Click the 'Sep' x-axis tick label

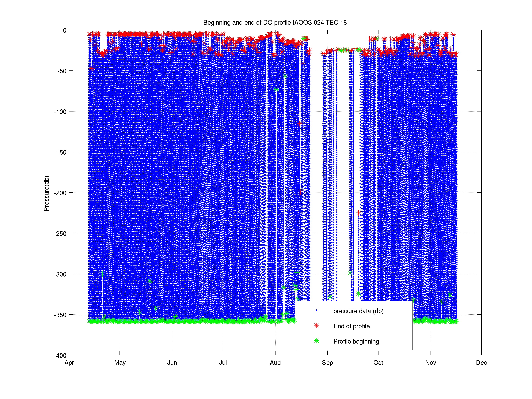point(327,363)
